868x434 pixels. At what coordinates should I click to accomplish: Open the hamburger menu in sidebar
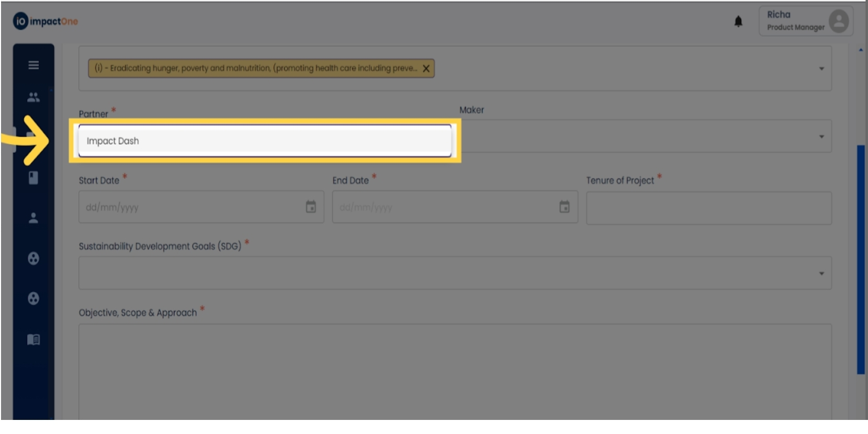tap(33, 65)
